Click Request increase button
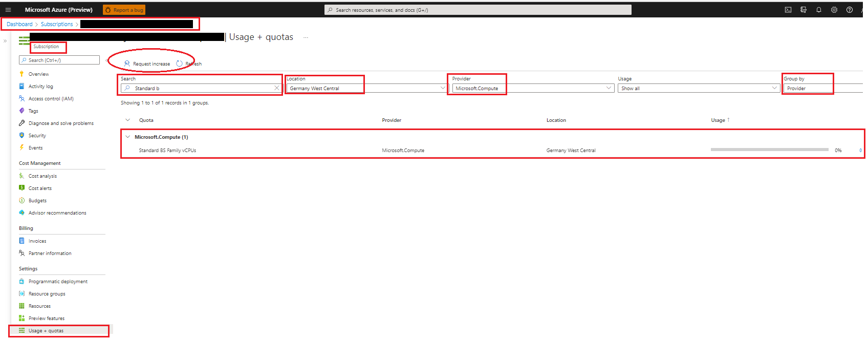The height and width of the screenshot is (339, 868). click(x=147, y=63)
